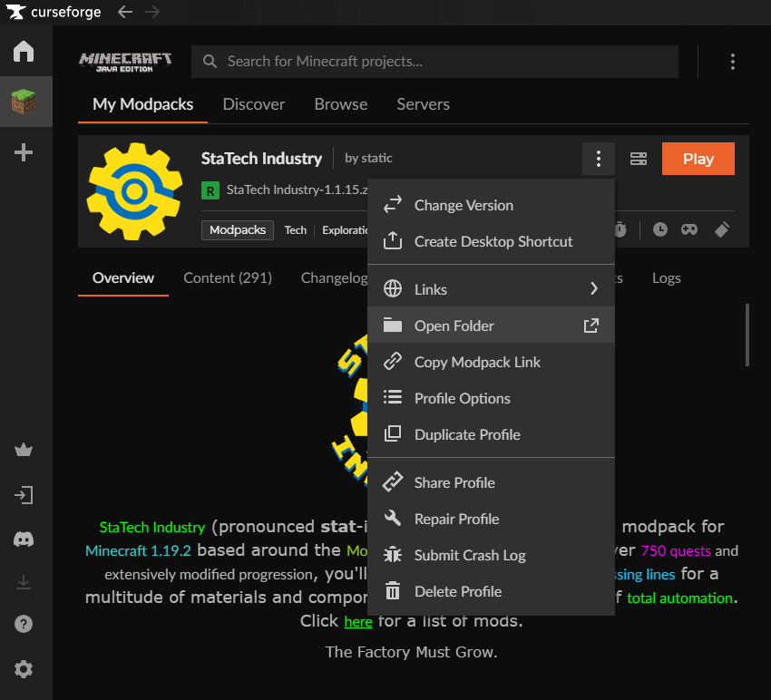Open the Discord icon in sidebar
This screenshot has width=771, height=700.
24,540
